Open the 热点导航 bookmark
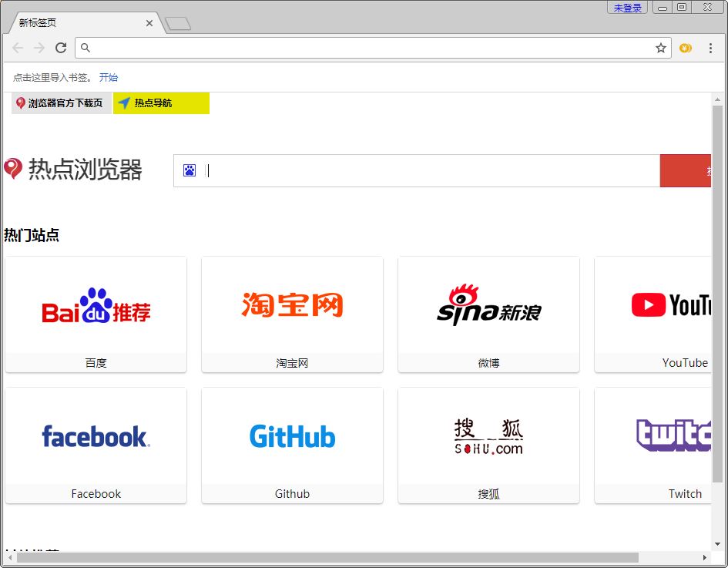728x568 pixels. tap(161, 103)
